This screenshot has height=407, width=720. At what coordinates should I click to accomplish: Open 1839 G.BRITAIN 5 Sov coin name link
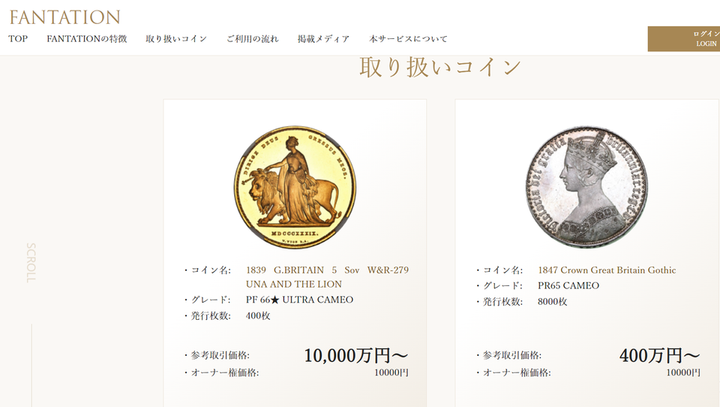pyautogui.click(x=327, y=277)
